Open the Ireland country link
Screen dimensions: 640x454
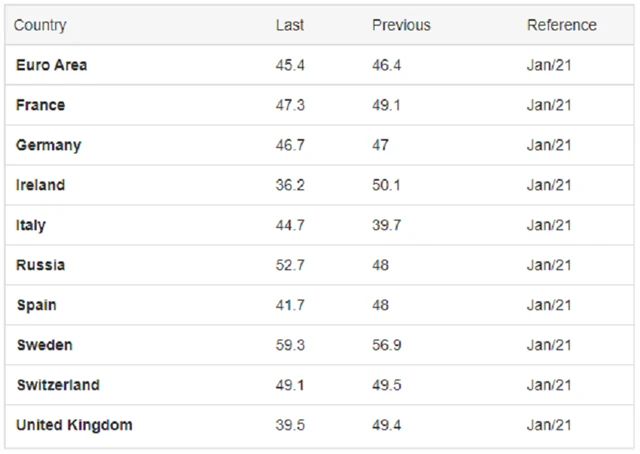[x=40, y=185]
